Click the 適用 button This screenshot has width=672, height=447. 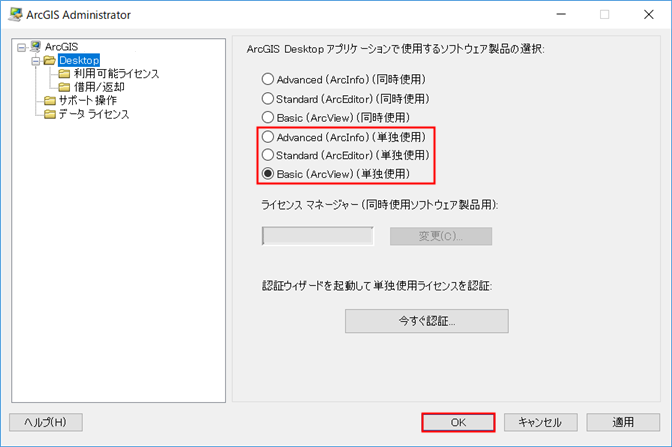point(623,423)
